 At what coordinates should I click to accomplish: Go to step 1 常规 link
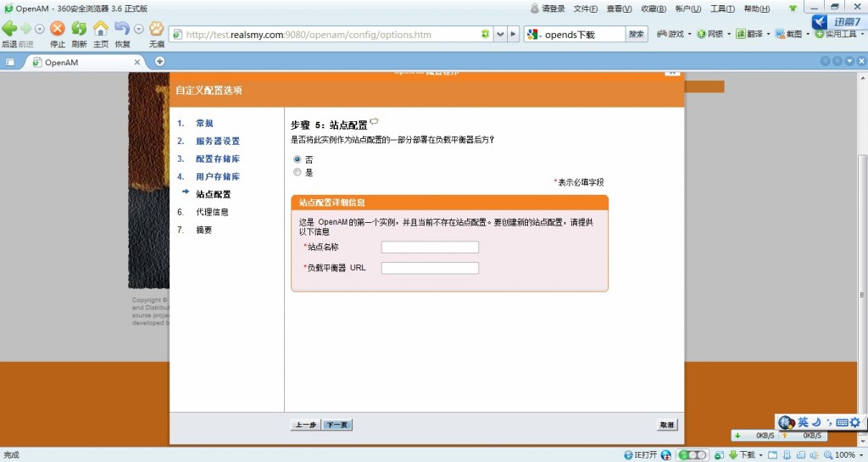point(204,123)
